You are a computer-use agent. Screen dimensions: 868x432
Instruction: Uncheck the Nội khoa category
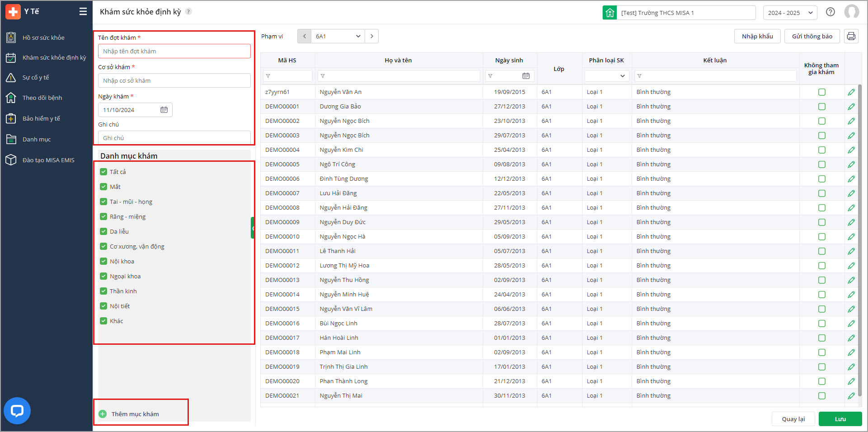pos(103,261)
